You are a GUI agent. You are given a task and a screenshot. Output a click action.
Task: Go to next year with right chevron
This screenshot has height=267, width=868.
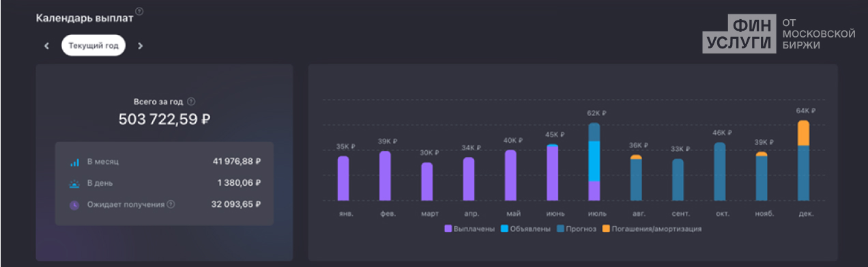point(140,46)
